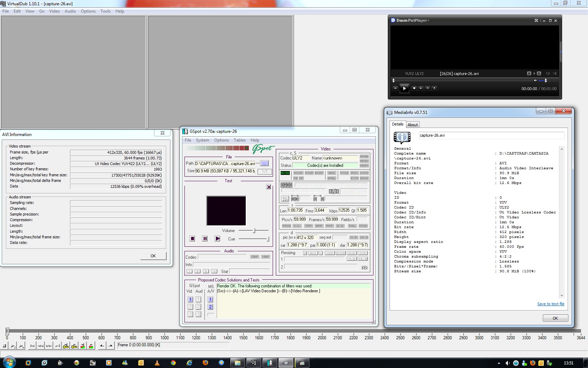Click the Save to text file link
The width and height of the screenshot is (588, 368).
[551, 304]
